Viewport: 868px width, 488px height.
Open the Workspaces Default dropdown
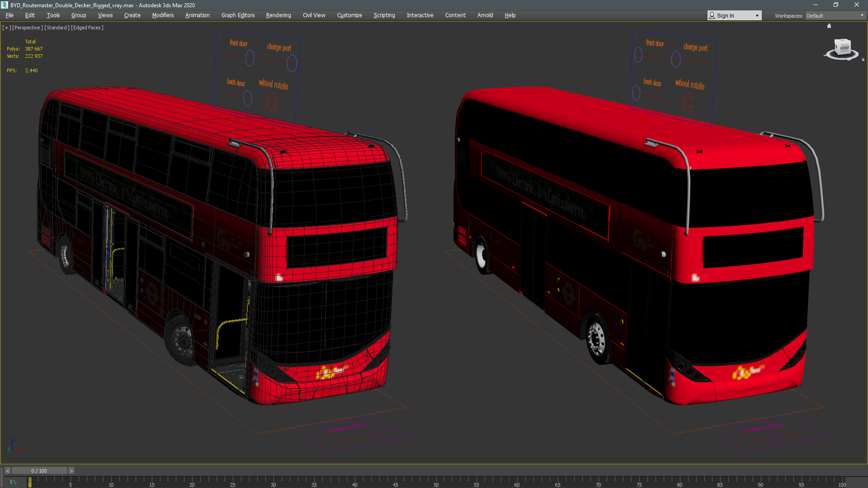pyautogui.click(x=835, y=16)
